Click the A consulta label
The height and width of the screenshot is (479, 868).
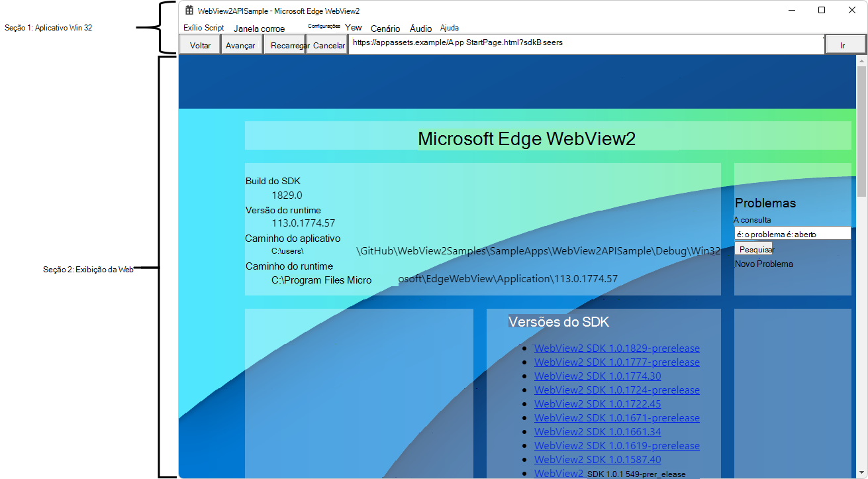753,220
